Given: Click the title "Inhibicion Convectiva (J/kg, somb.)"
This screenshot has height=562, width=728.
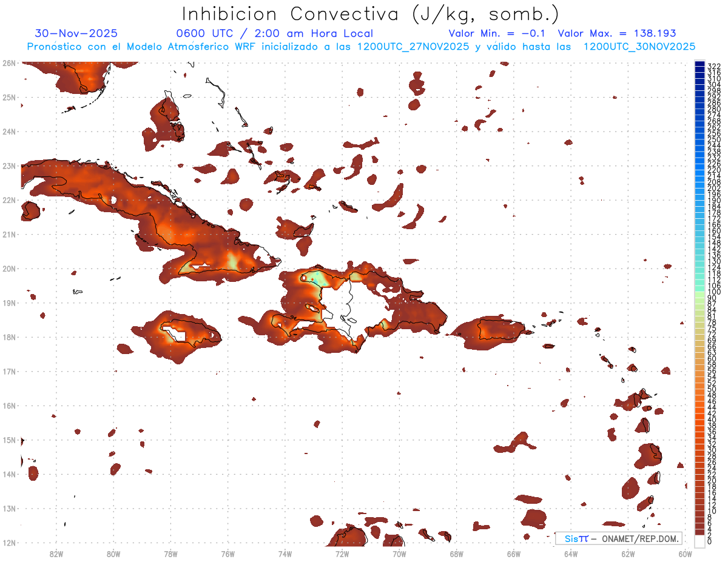Looking at the screenshot, I should pyautogui.click(x=371, y=14).
